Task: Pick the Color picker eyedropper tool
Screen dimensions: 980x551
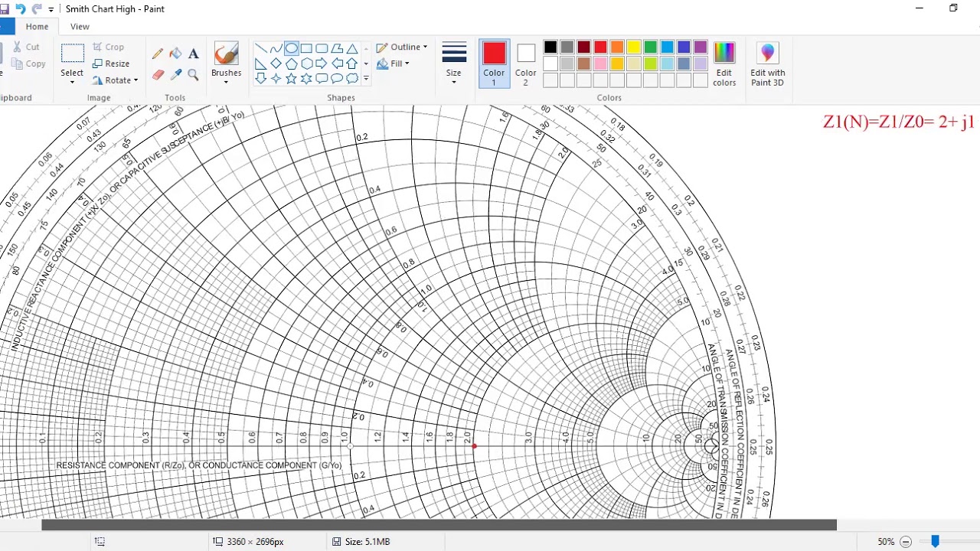Action: [175, 74]
